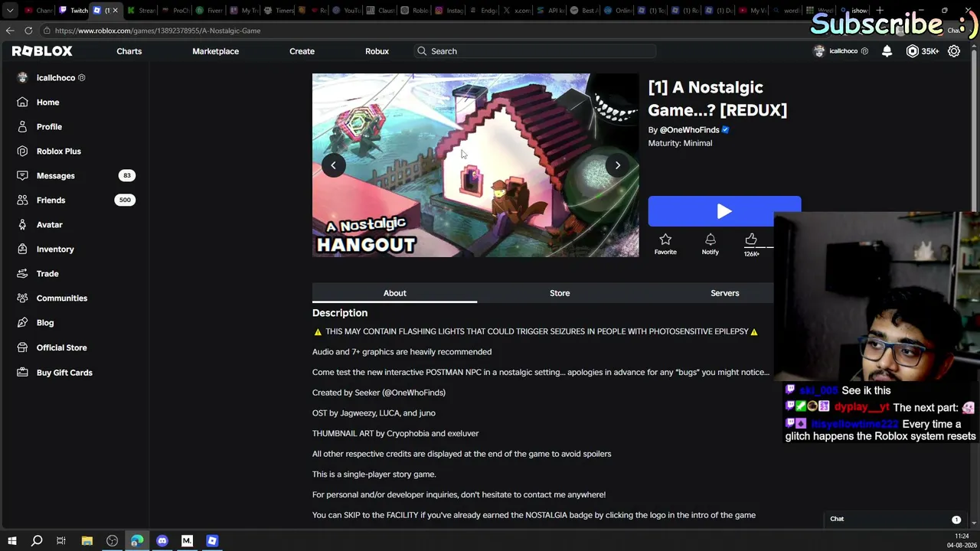The image size is (980, 551).
Task: Open Task View on the taskbar
Action: click(x=61, y=541)
